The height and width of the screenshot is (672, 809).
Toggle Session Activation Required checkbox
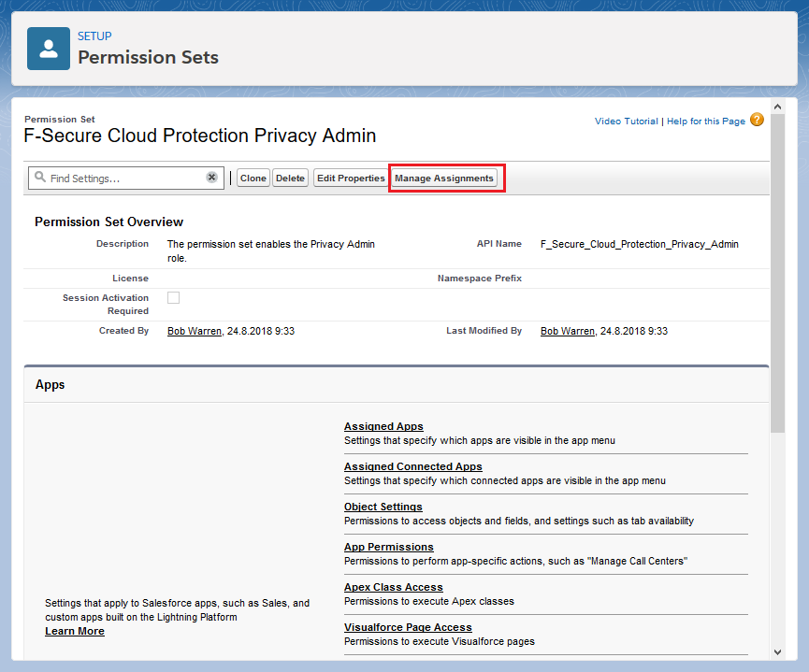click(173, 297)
